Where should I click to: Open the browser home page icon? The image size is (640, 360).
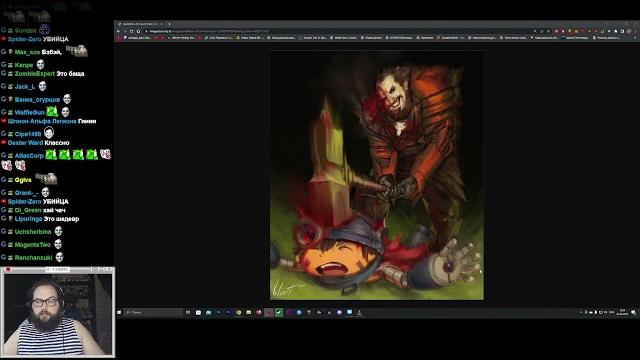pyautogui.click(x=138, y=31)
